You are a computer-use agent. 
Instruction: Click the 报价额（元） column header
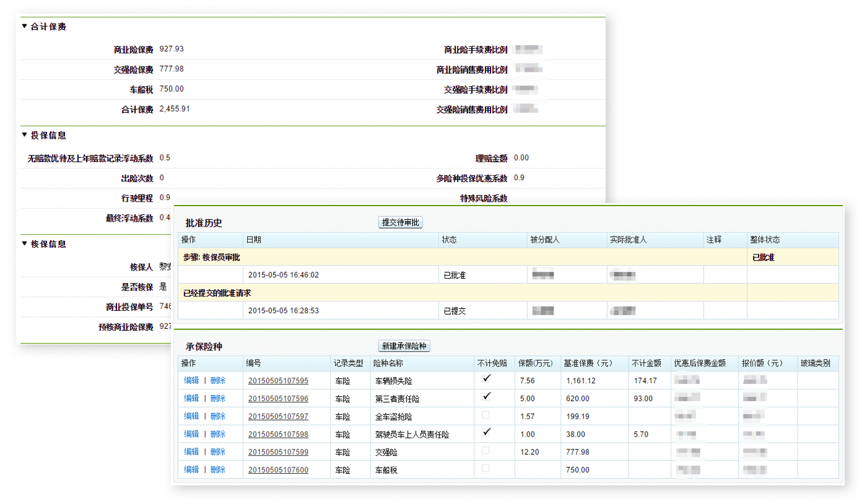pyautogui.click(x=767, y=363)
